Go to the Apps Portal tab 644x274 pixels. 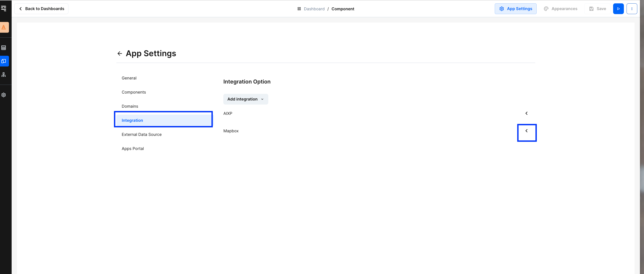pos(132,148)
